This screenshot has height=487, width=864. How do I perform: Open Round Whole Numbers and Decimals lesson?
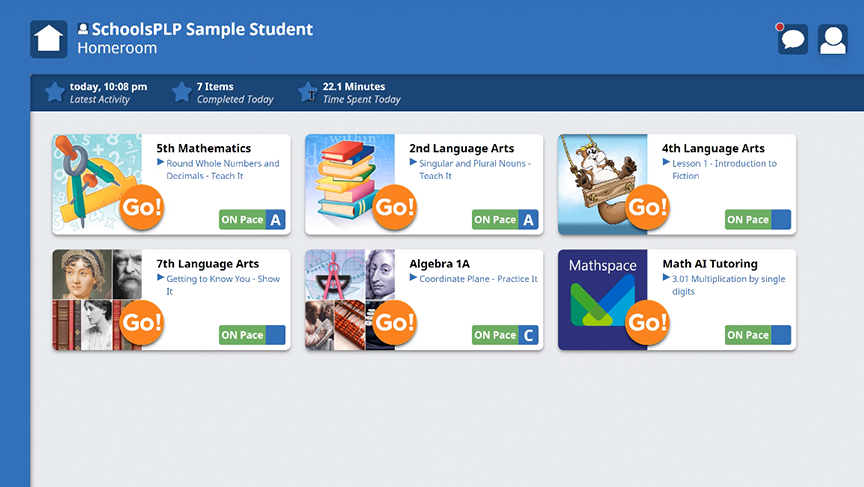pyautogui.click(x=222, y=169)
